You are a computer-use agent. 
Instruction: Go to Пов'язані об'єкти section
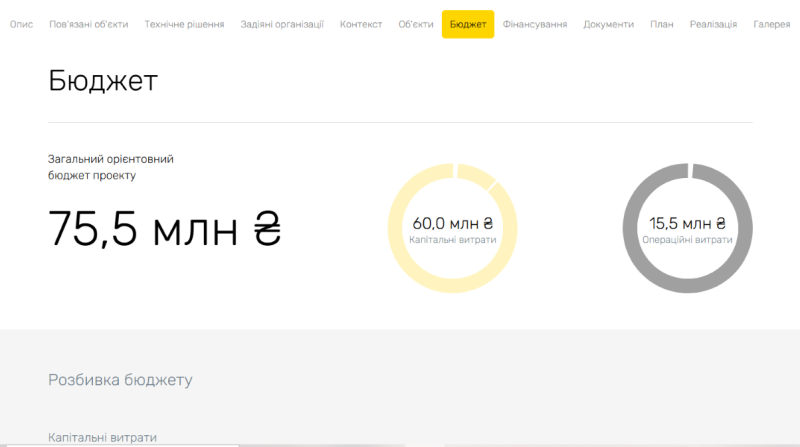(x=89, y=24)
